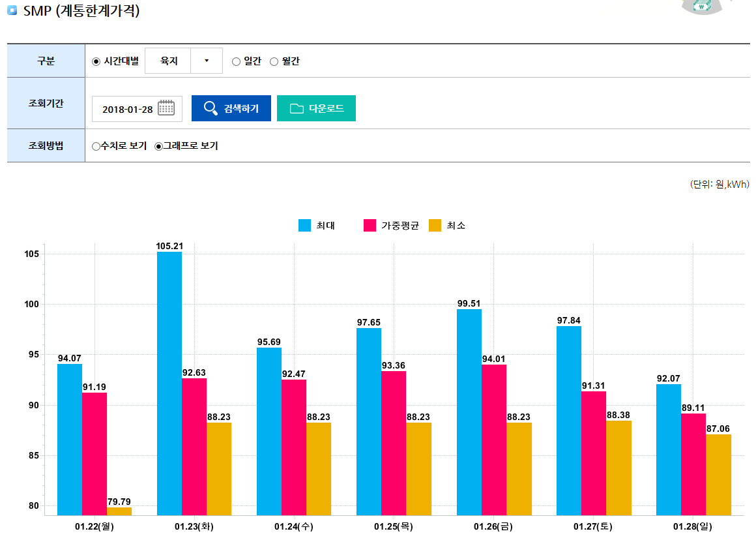The width and height of the screenshot is (756, 542).
Task: Open the 육지 region dropdown
Action: click(169, 61)
